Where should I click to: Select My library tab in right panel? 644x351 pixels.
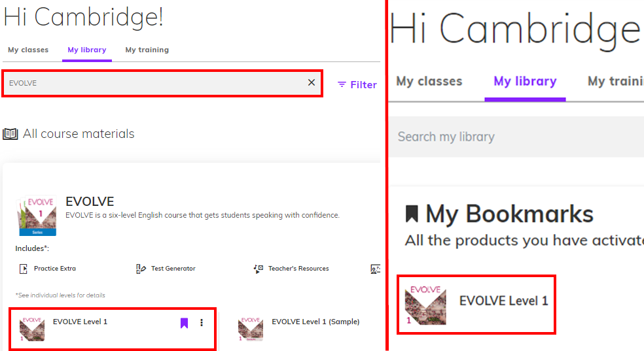pyautogui.click(x=525, y=81)
